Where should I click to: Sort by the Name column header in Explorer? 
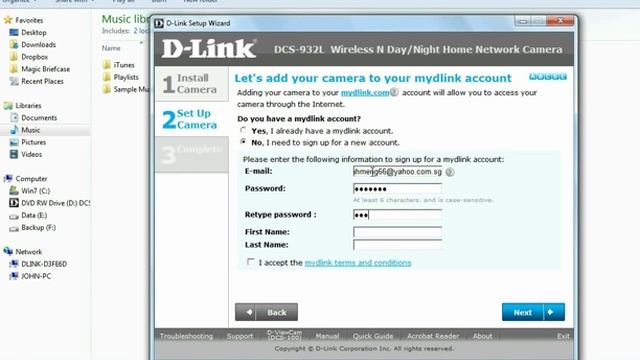111,48
